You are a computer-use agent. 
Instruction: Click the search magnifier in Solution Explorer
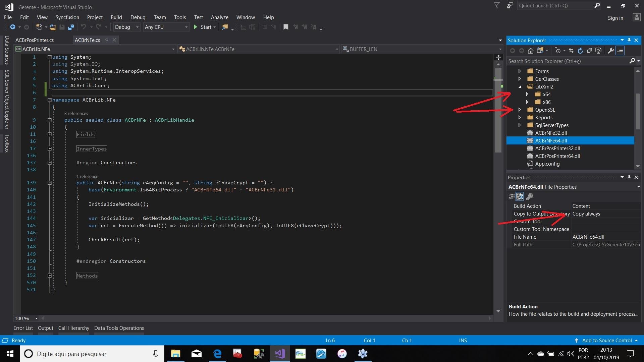coord(632,61)
